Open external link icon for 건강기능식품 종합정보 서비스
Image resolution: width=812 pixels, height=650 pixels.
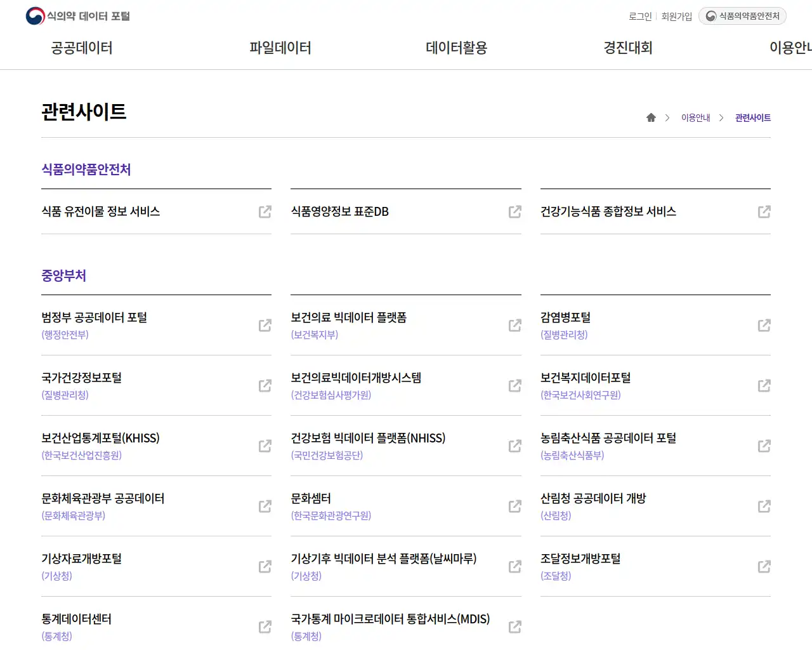pyautogui.click(x=764, y=211)
